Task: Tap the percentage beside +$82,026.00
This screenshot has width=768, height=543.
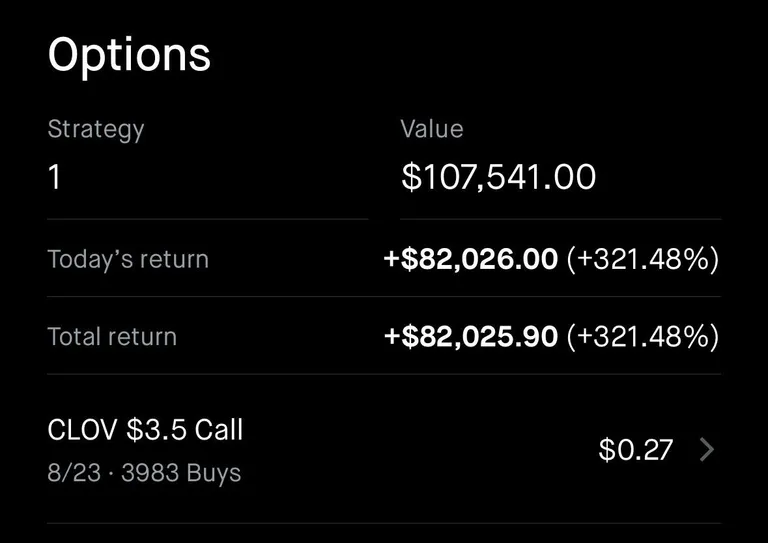Action: point(642,259)
